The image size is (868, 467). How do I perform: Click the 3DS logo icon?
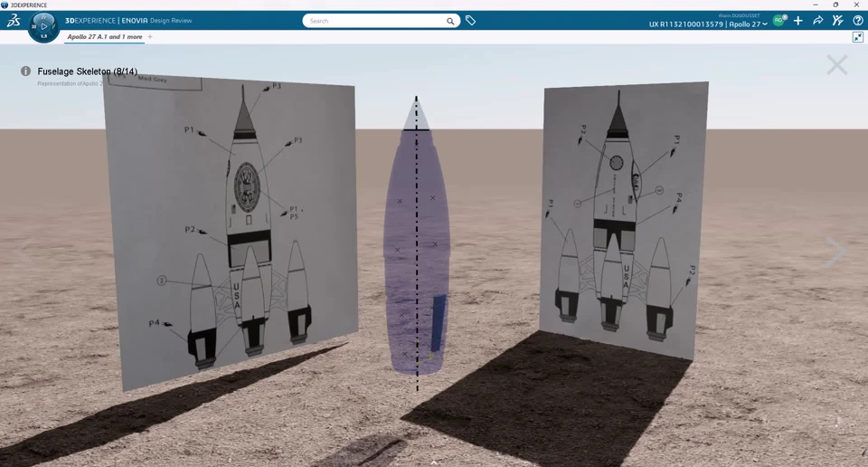[x=14, y=21]
